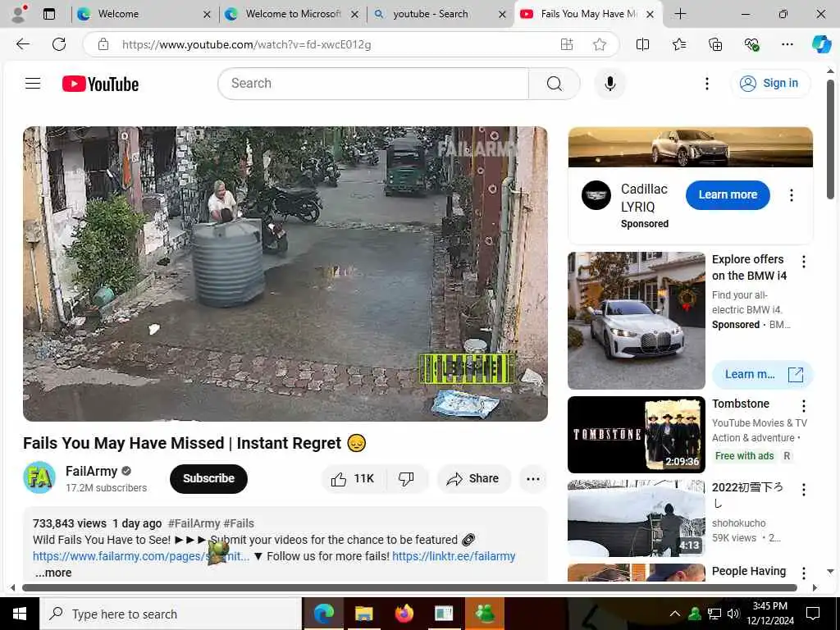Viewport: 840px width, 630px height.
Task: Expand description with ...more
Action: point(53,573)
